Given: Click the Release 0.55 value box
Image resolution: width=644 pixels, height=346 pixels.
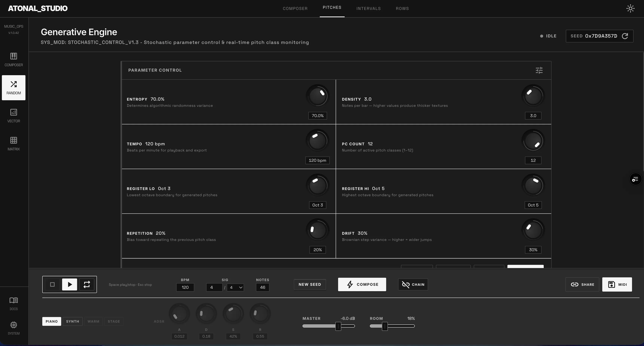Looking at the screenshot, I should pos(260,336).
